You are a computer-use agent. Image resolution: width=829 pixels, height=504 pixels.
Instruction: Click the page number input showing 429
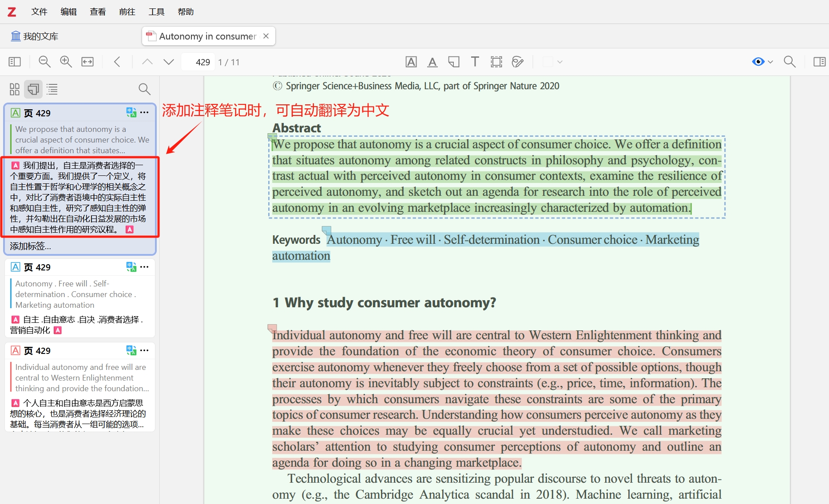pos(198,62)
